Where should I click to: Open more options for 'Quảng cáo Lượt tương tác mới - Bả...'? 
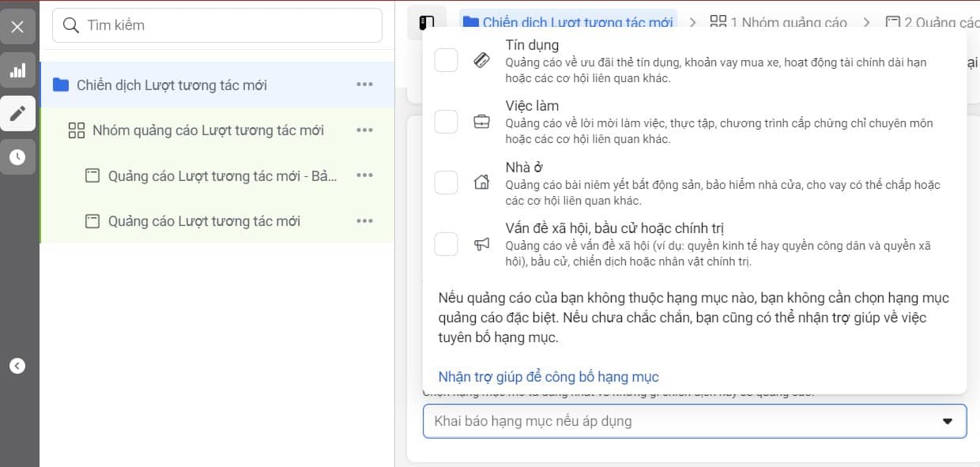[364, 175]
